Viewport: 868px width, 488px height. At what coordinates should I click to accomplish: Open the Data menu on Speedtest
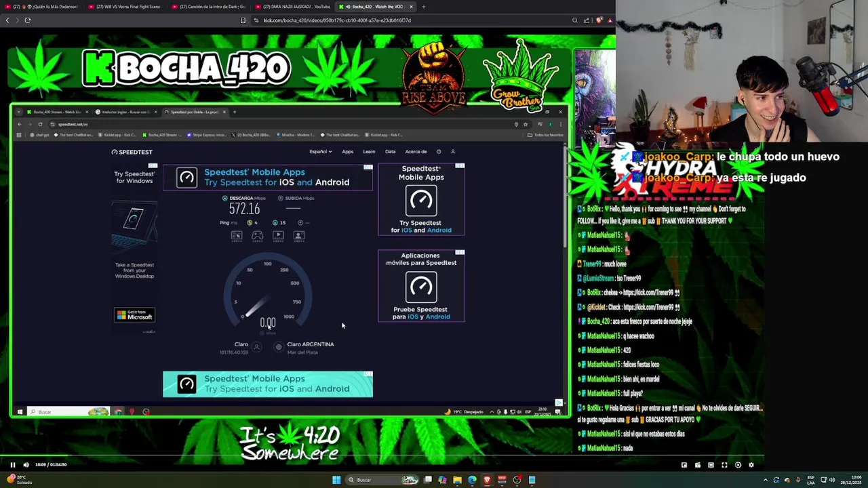(x=390, y=152)
